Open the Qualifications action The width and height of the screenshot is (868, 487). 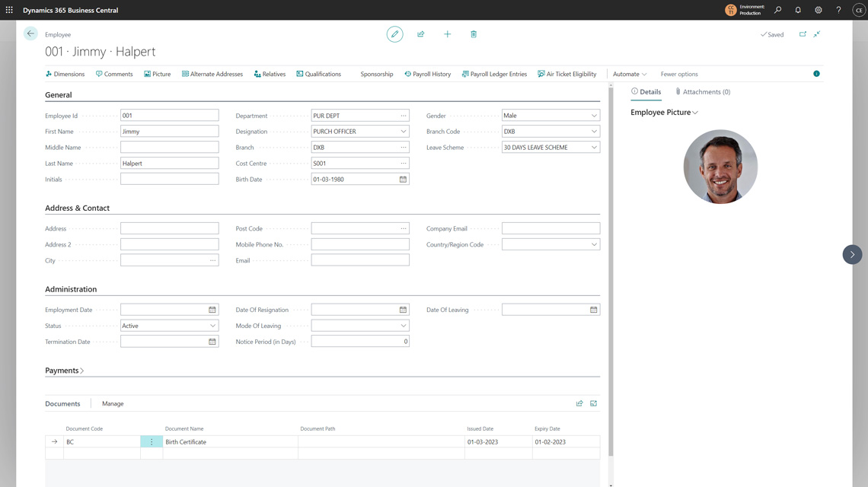click(x=319, y=74)
